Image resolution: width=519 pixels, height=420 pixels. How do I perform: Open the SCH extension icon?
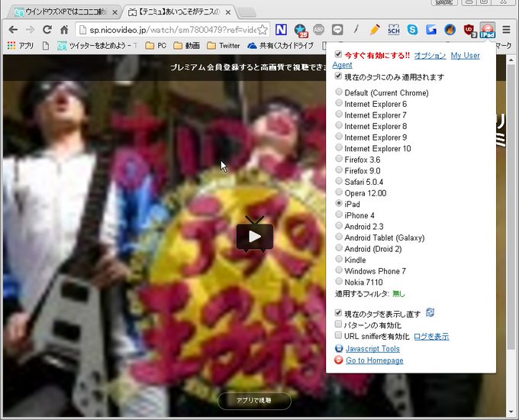[394, 30]
